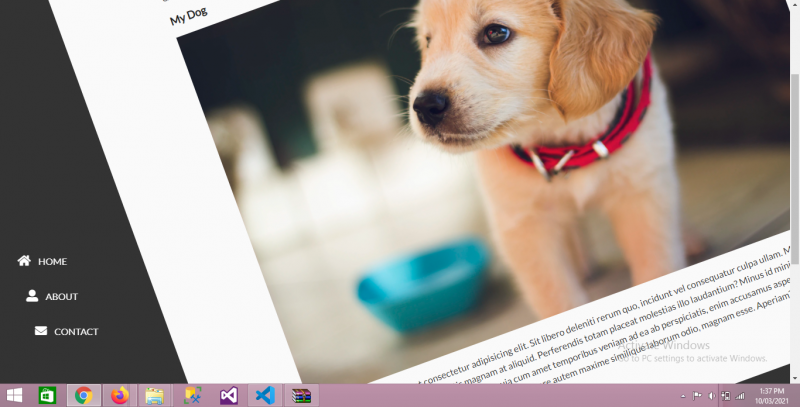The image size is (800, 407).
Task: Switch to Google Chrome in the taskbar
Action: coord(84,395)
